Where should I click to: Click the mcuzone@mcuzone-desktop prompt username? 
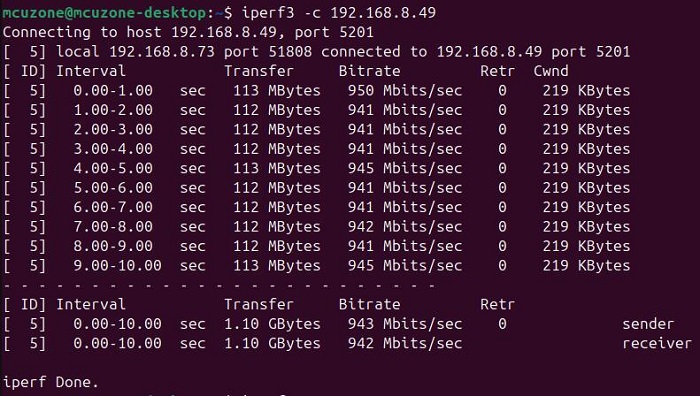coord(104,13)
